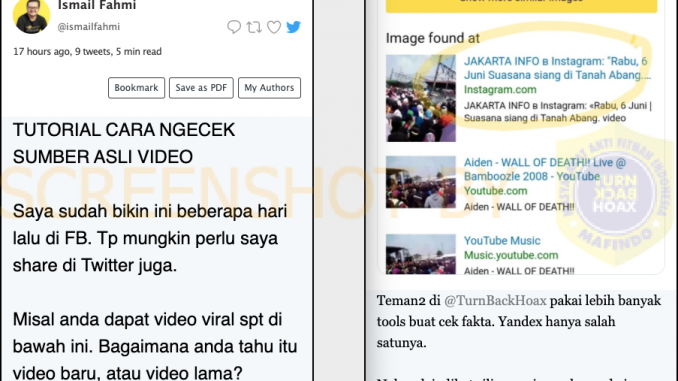678x381 pixels.
Task: Open the Ismail Fahmi author name
Action: [97, 5]
